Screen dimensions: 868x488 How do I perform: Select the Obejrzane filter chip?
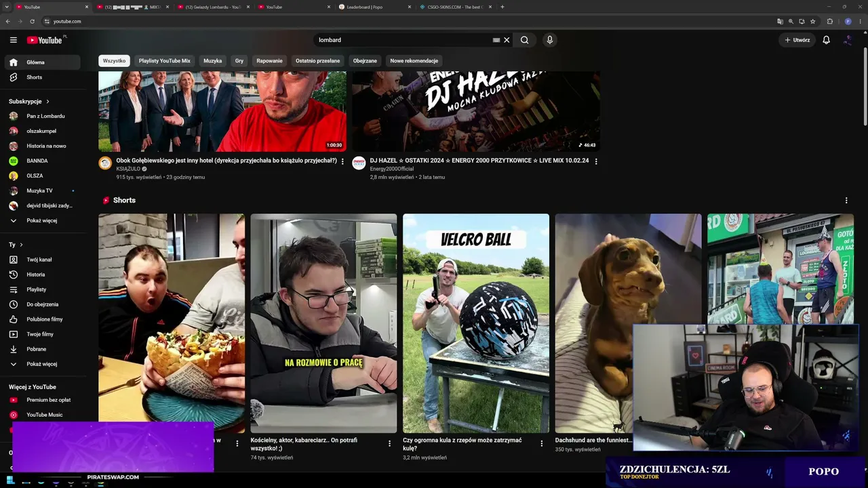click(365, 61)
